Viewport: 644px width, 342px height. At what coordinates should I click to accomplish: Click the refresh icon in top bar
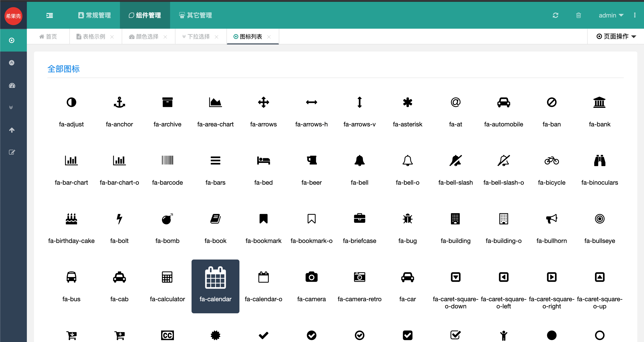[555, 15]
